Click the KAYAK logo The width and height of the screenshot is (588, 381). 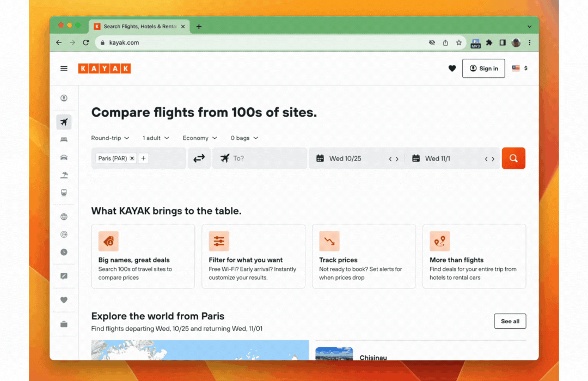[104, 68]
